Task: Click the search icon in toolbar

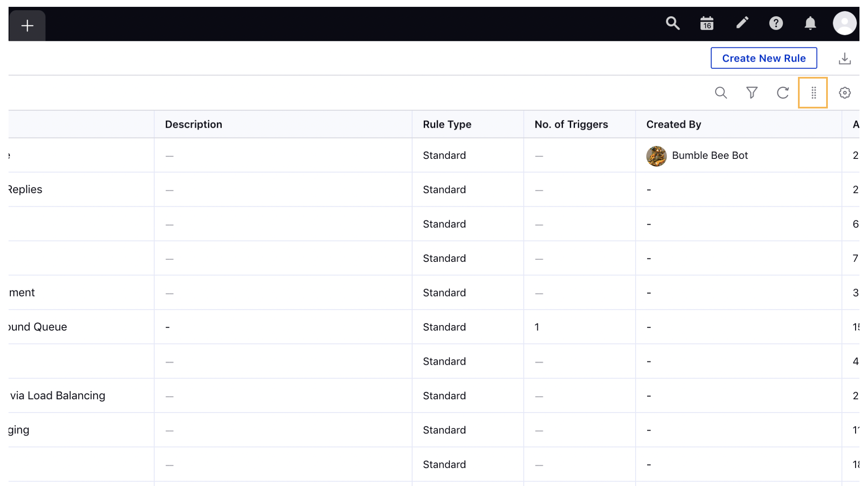Action: click(722, 92)
